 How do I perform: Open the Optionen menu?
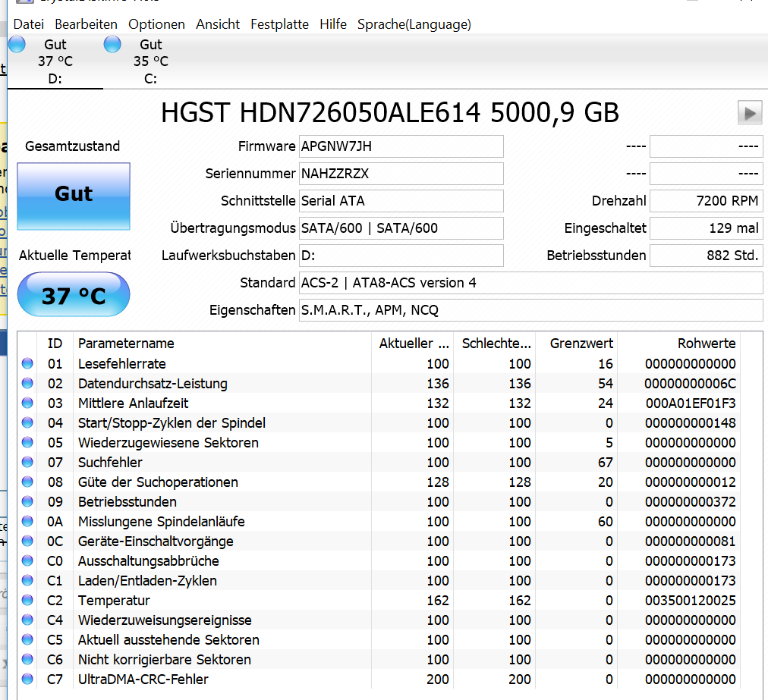pos(157,24)
